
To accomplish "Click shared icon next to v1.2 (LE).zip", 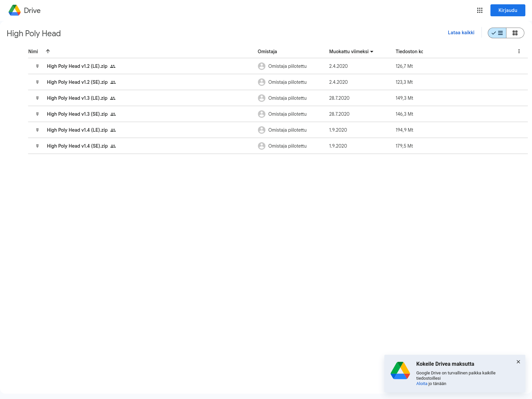I will pyautogui.click(x=113, y=66).
